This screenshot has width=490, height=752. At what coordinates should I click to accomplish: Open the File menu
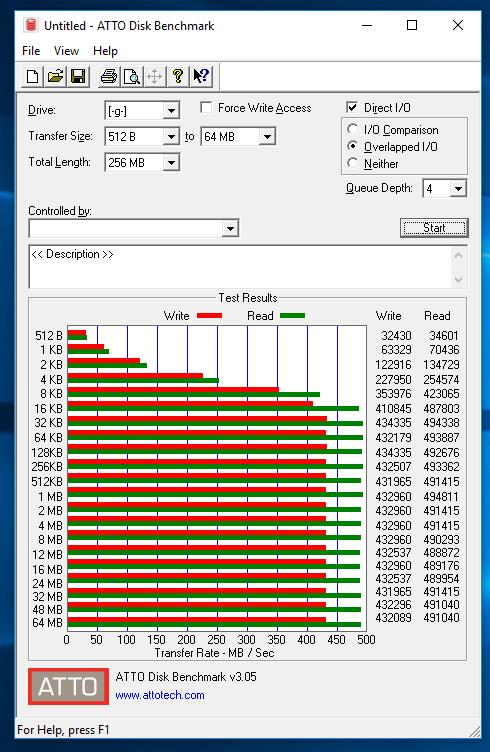pyautogui.click(x=31, y=51)
